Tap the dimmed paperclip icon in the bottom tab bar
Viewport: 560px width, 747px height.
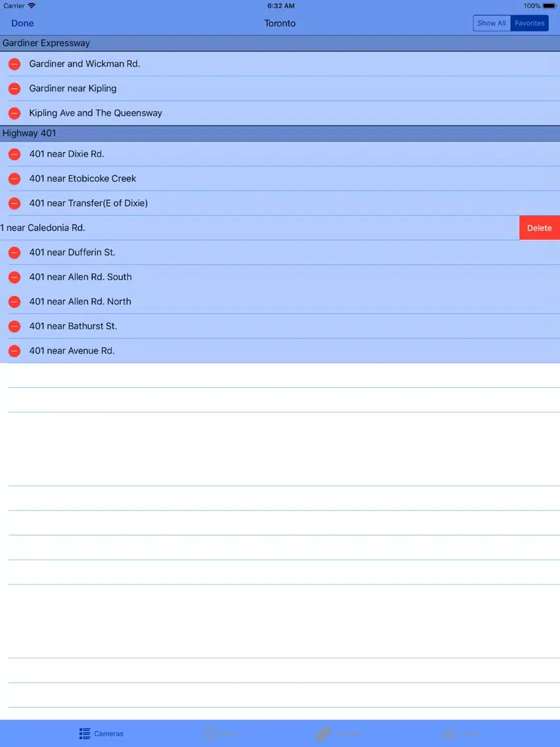tap(323, 734)
